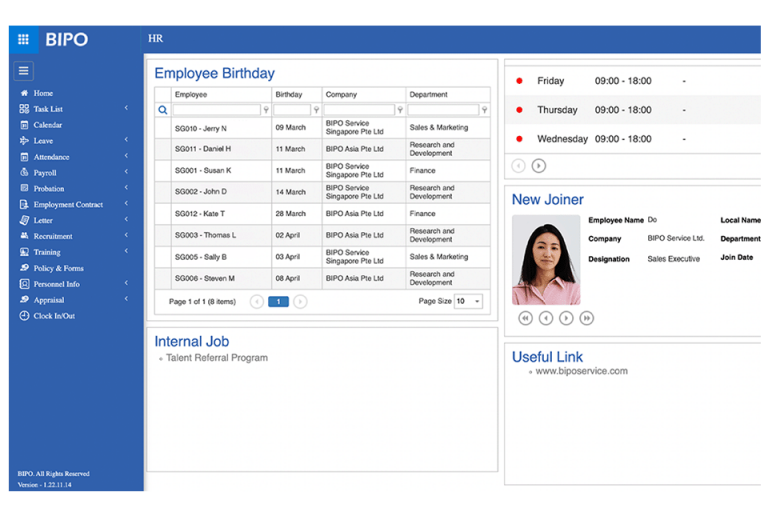Image resolution: width=768 pixels, height=512 pixels.
Task: Go to next new joiner record
Action: click(566, 318)
